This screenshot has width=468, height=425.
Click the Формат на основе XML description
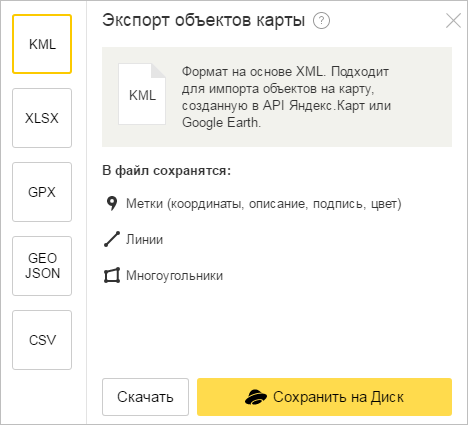286,97
